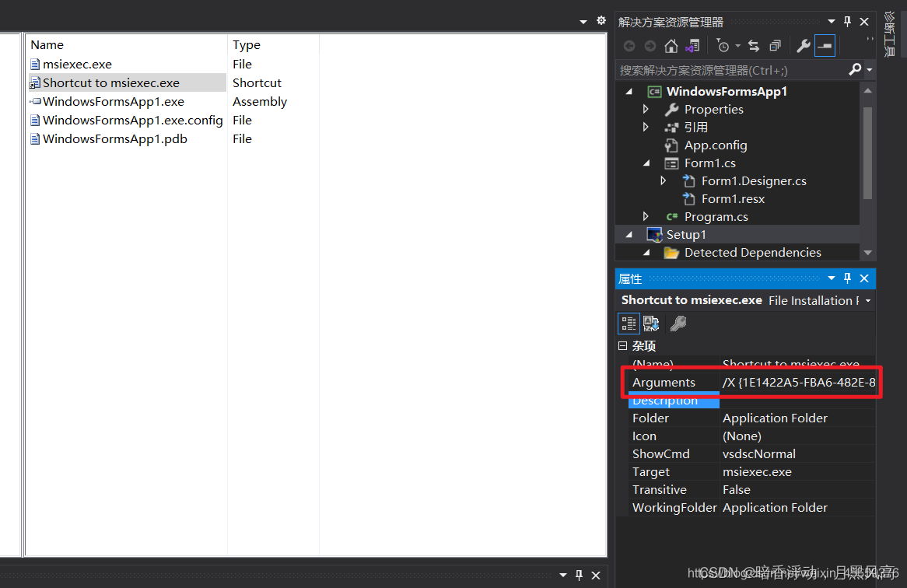
Task: Open the file view gear settings icon
Action: click(x=601, y=20)
